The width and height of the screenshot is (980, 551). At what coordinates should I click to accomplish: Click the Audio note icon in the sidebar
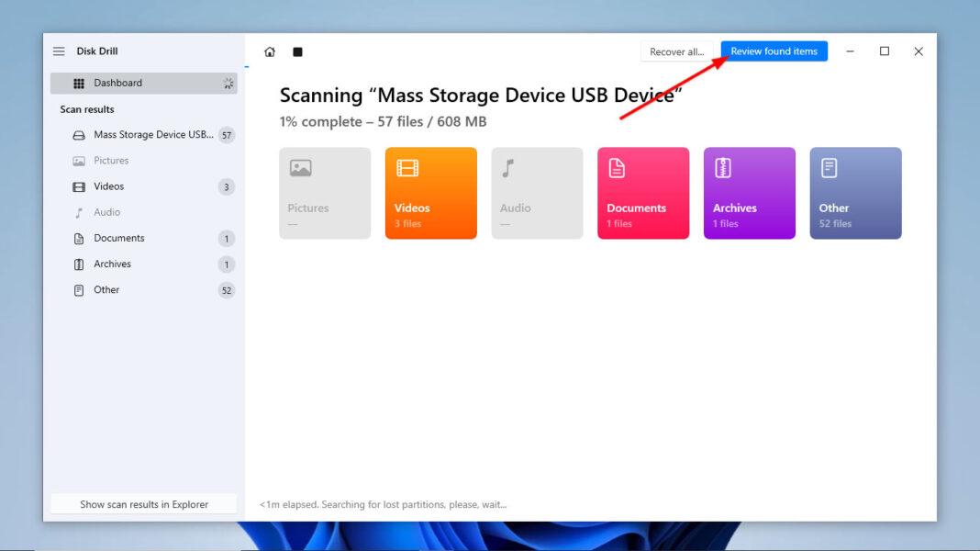pyautogui.click(x=79, y=212)
